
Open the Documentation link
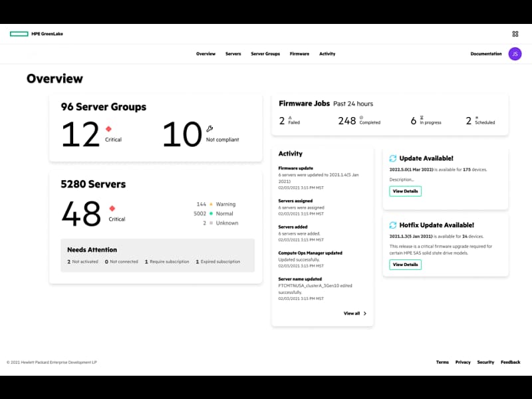486,54
